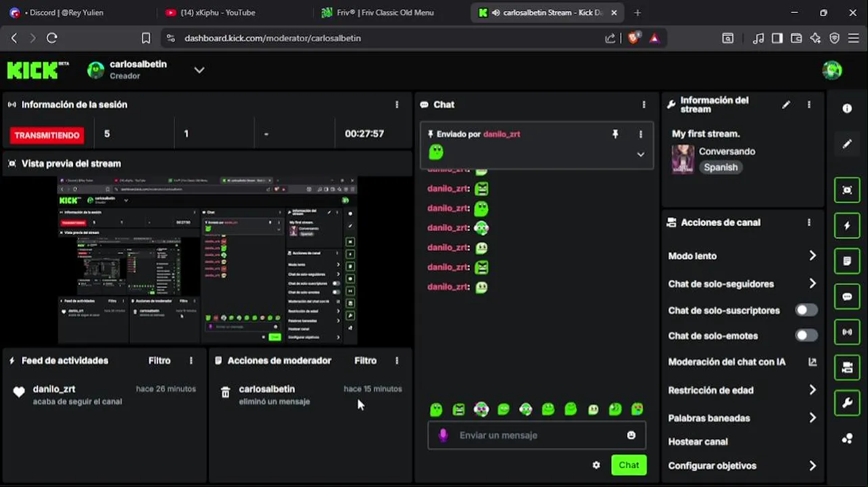Open Acciones de canal three-dot menu
868x487 pixels.
809,223
